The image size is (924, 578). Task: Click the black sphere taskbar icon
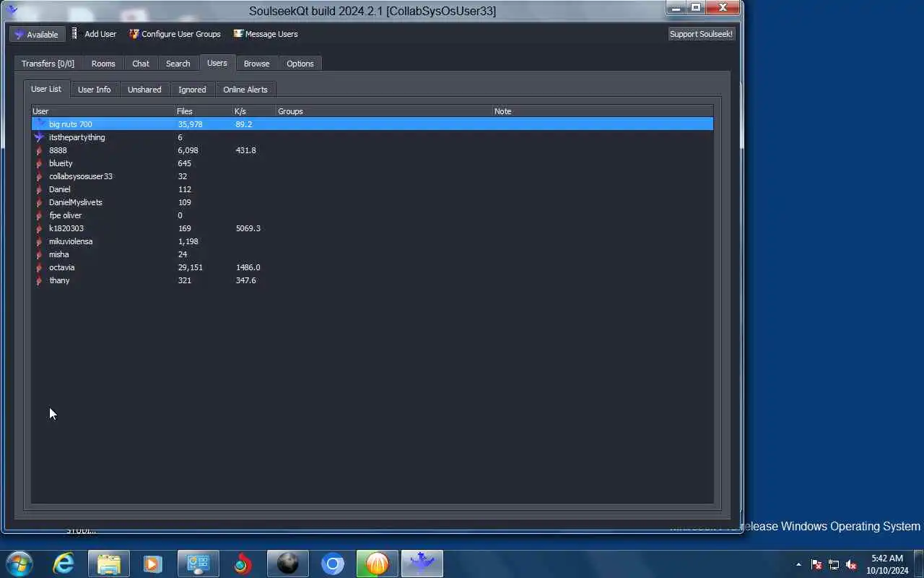click(x=288, y=564)
